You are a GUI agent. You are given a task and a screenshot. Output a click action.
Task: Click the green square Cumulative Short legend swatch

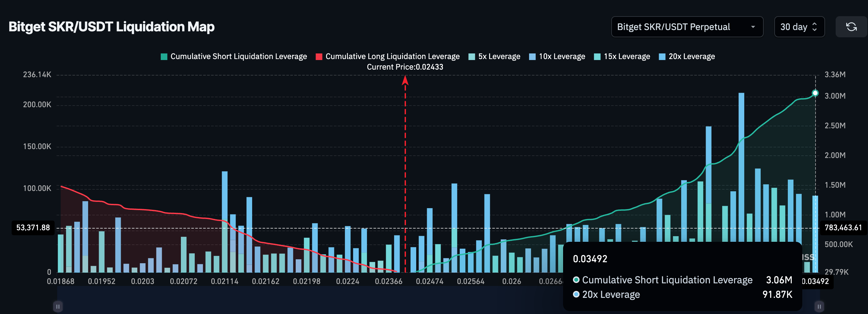pos(164,57)
